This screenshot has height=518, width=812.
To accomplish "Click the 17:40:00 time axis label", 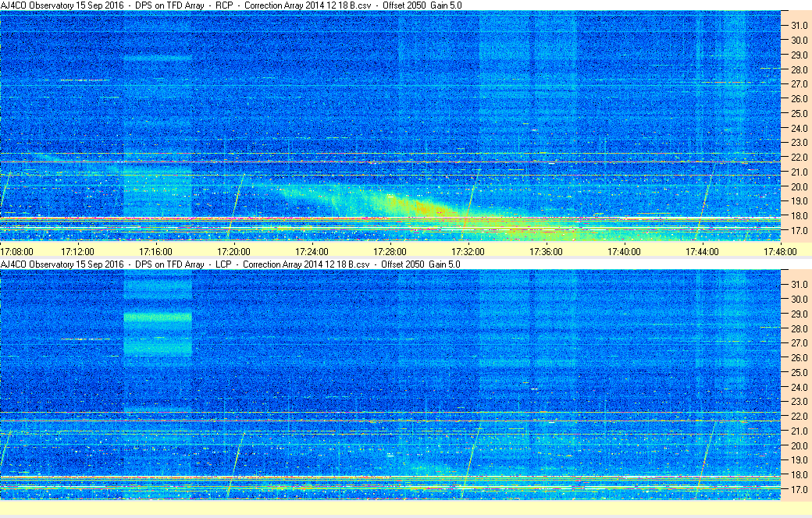I will click(x=624, y=252).
